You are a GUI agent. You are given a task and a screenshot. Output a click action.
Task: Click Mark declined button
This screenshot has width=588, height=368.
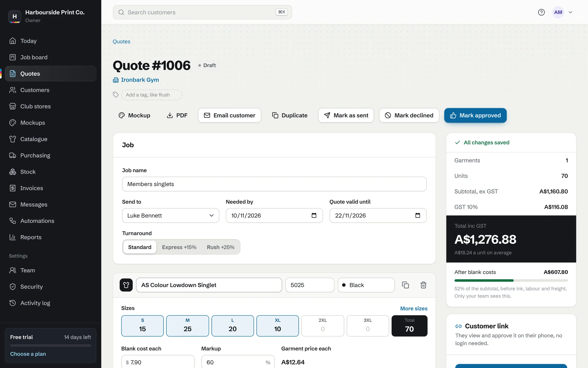(x=409, y=115)
